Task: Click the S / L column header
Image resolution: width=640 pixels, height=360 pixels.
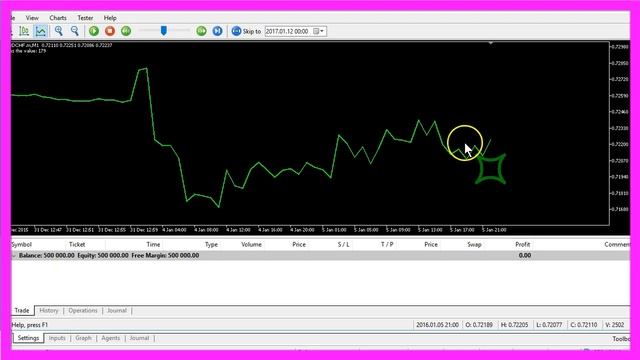Action: pos(343,244)
